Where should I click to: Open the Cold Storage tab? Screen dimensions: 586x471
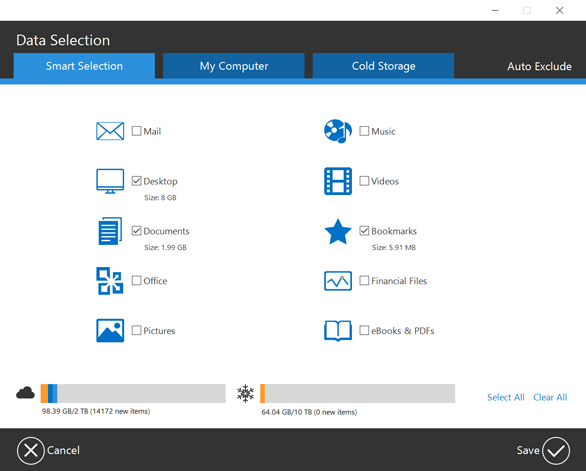tap(383, 66)
